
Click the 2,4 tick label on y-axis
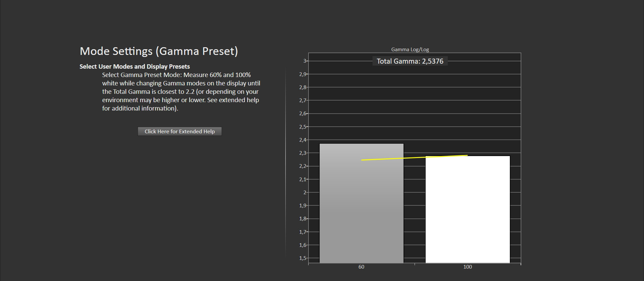(x=303, y=140)
